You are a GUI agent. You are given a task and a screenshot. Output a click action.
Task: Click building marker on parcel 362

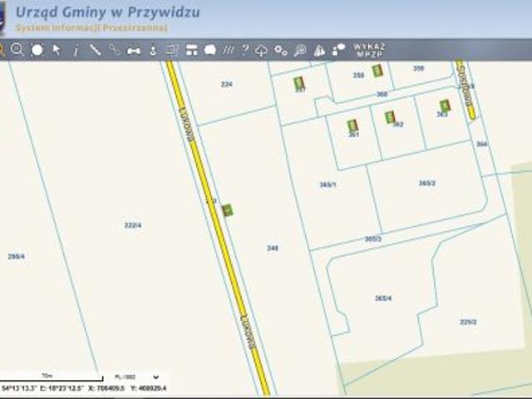point(390,117)
